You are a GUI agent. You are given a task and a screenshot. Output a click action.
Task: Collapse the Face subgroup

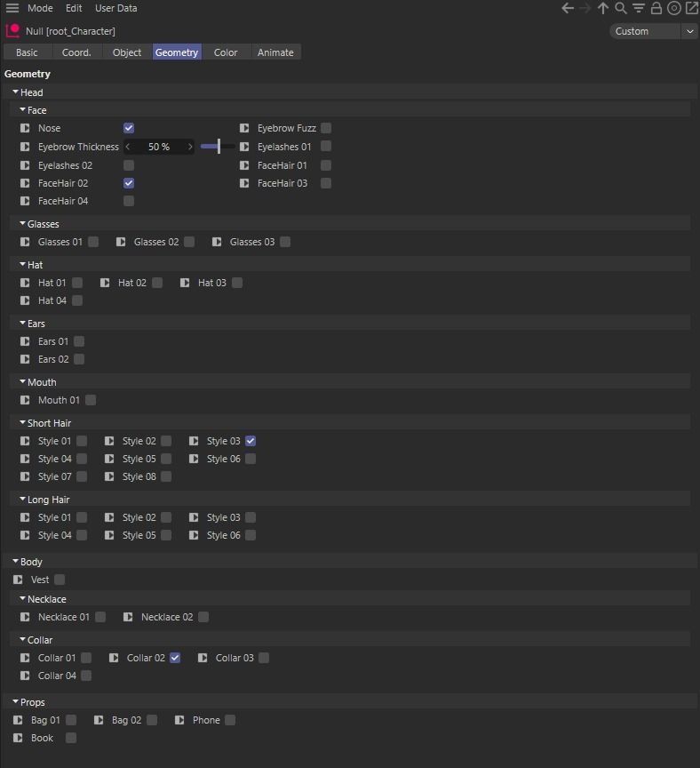coord(22,109)
